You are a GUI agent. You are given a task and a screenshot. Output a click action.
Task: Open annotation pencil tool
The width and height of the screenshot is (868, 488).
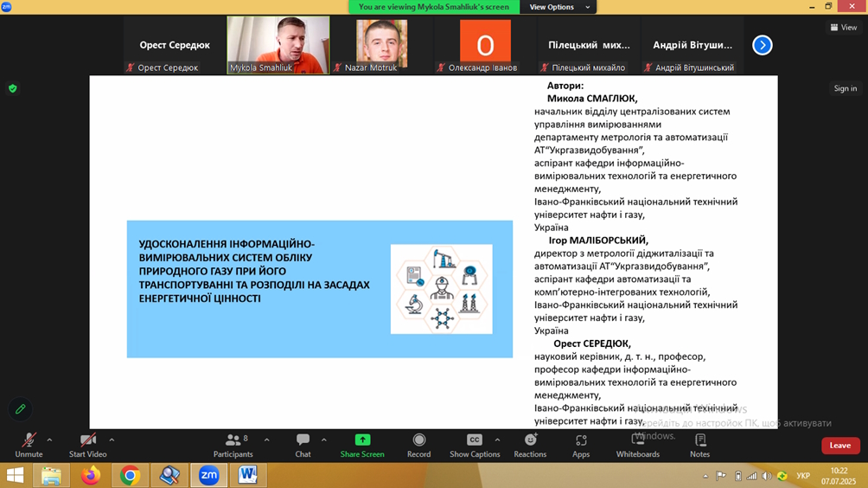pyautogui.click(x=21, y=409)
